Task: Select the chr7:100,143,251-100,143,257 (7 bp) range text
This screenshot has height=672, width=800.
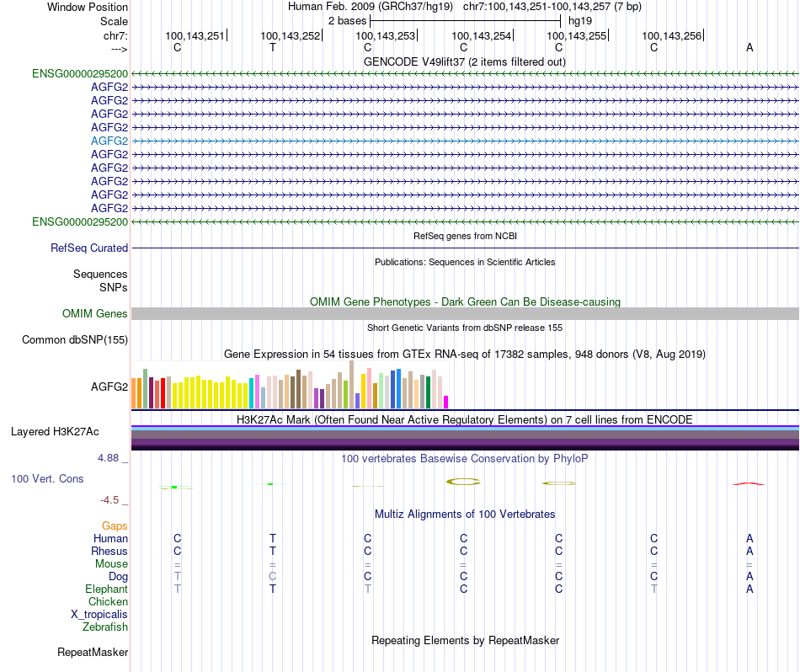Action: (552, 7)
